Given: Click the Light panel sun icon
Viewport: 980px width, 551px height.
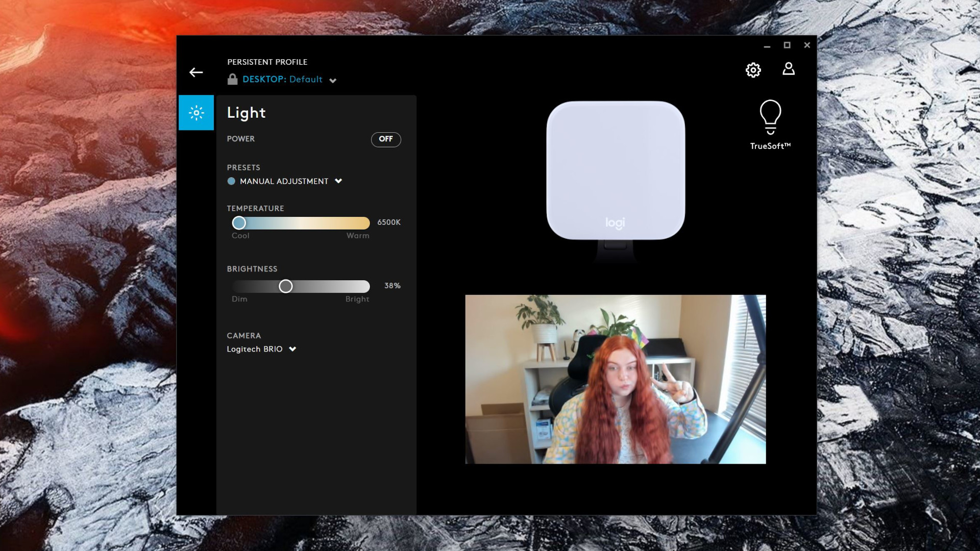Looking at the screenshot, I should coord(197,112).
